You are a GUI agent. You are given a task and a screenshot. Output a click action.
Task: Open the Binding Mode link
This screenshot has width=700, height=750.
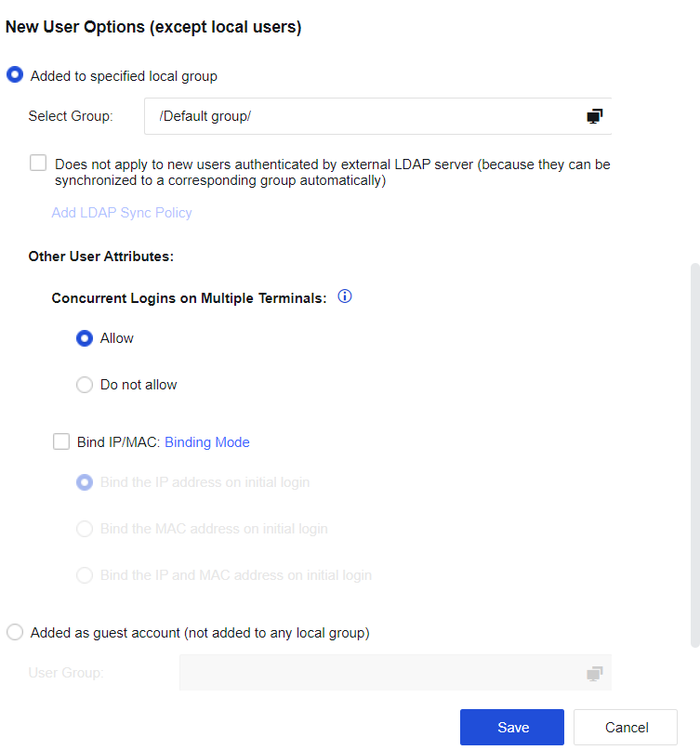[207, 442]
